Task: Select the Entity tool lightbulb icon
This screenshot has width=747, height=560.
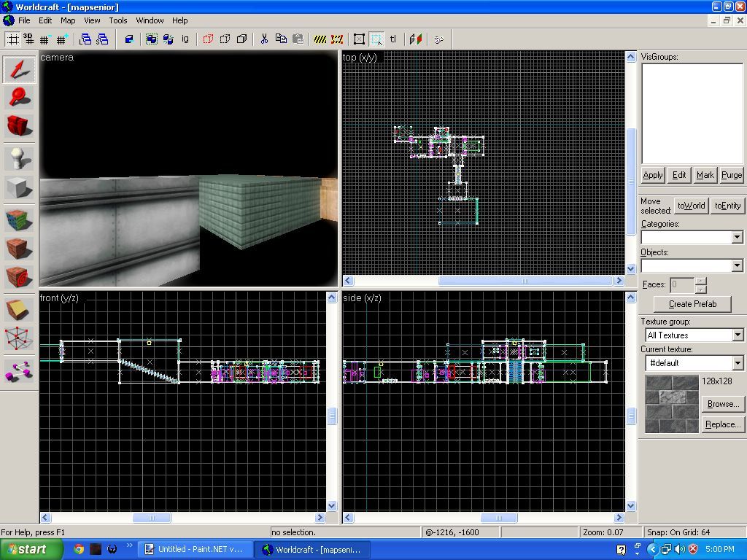Action: click(x=19, y=158)
